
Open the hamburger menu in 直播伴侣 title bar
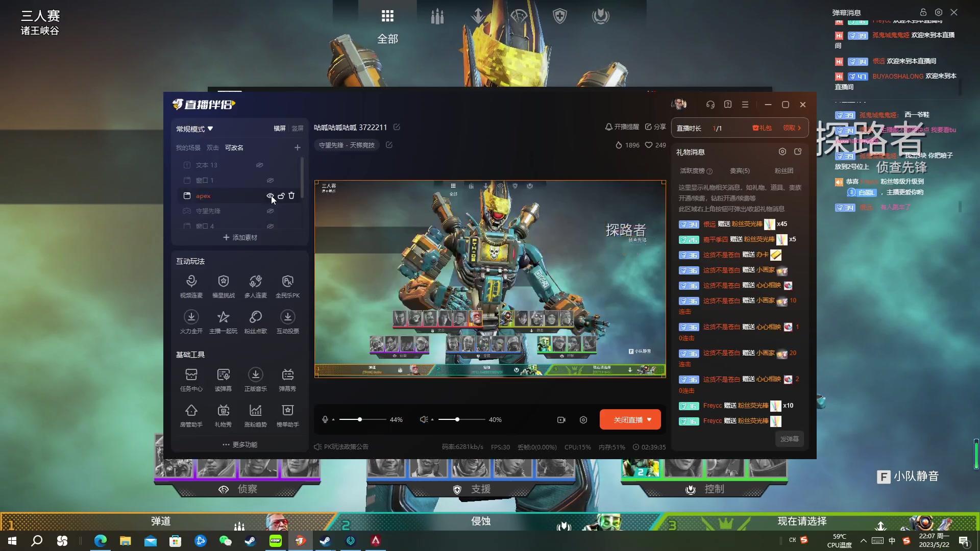pos(745,105)
